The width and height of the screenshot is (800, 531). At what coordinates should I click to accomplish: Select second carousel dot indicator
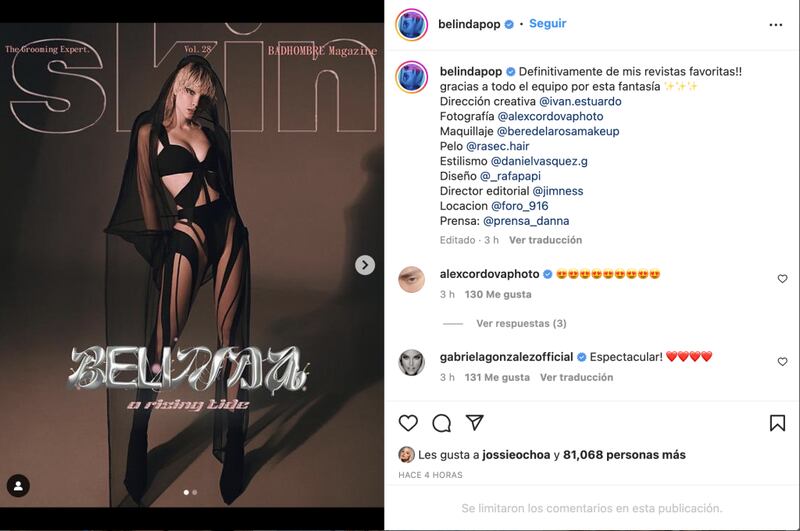(x=195, y=492)
